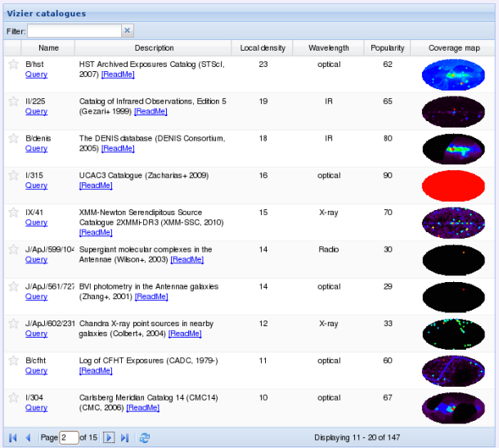This screenshot has height=448, width=499.
Task: Click the Coverage map column header
Action: tap(453, 48)
